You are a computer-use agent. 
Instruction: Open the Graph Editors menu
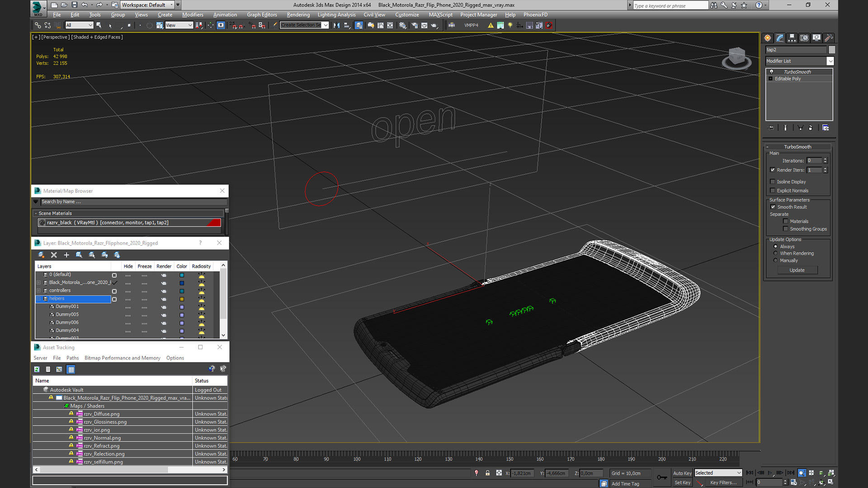coord(262,14)
